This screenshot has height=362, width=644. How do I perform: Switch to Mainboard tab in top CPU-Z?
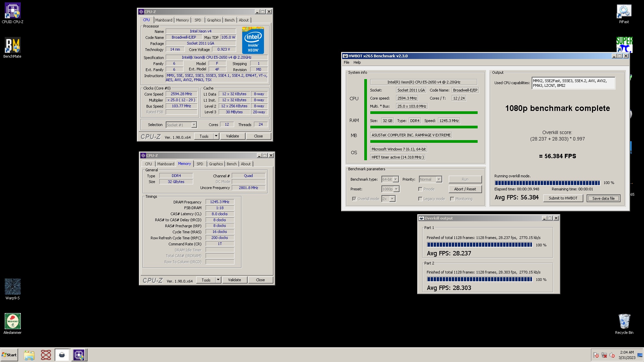(164, 20)
